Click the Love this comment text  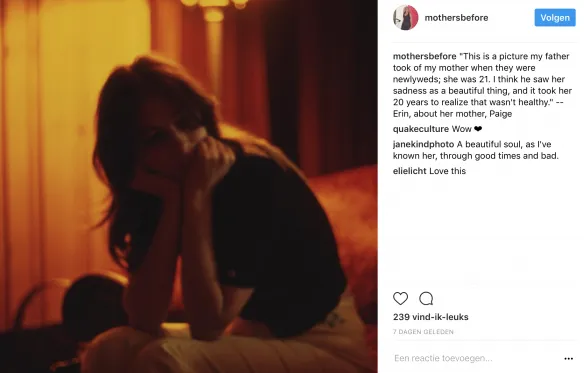[x=447, y=171]
